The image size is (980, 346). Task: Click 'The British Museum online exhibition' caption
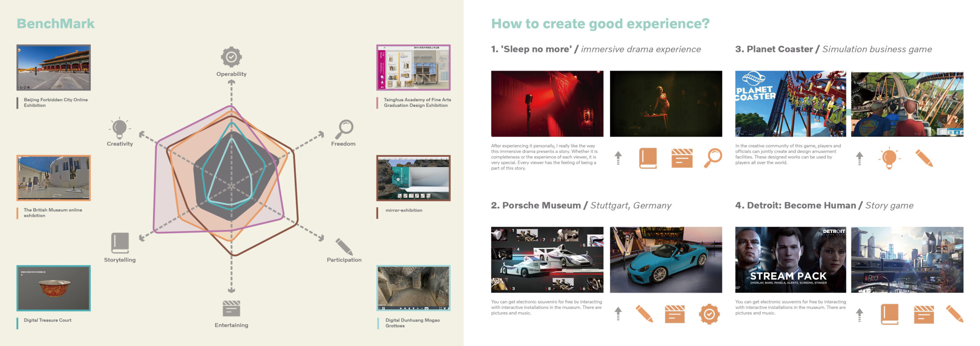[x=53, y=213]
